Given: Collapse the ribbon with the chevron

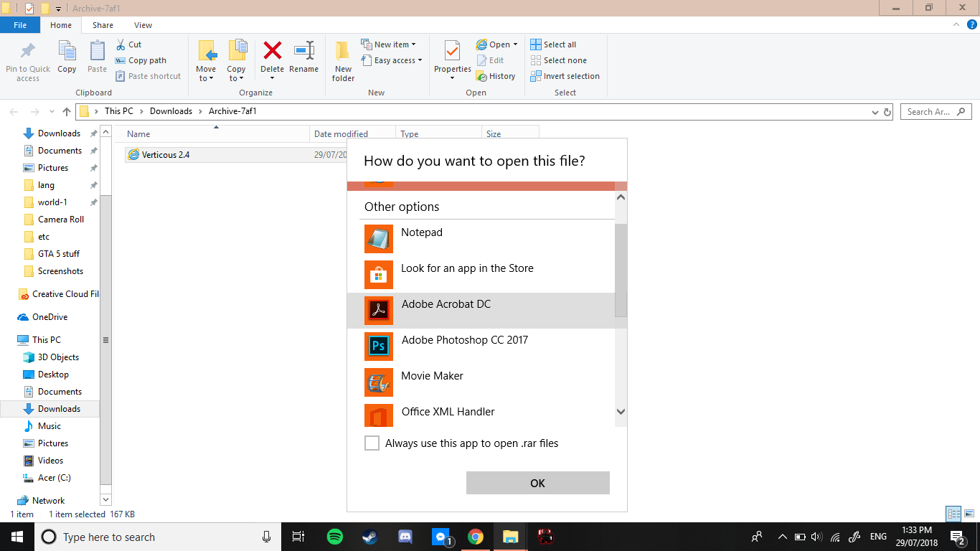Looking at the screenshot, I should (956, 25).
